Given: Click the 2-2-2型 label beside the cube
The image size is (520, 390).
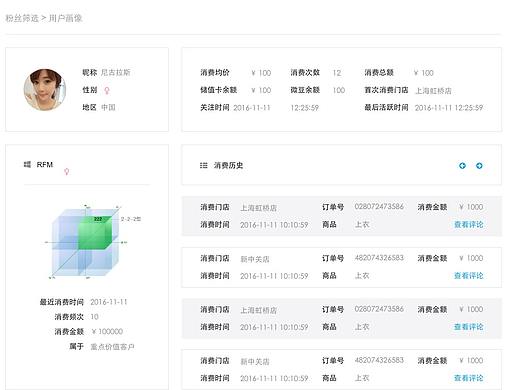Looking at the screenshot, I should click(x=131, y=219).
